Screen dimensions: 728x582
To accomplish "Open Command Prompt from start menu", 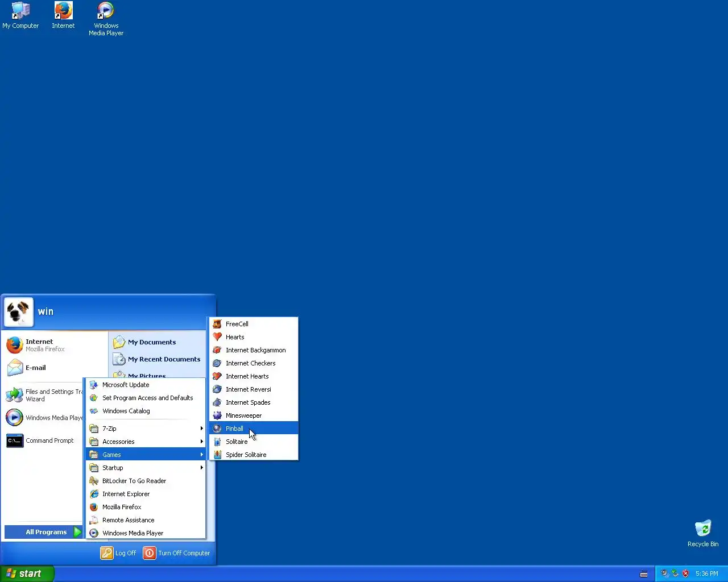I will click(44, 440).
